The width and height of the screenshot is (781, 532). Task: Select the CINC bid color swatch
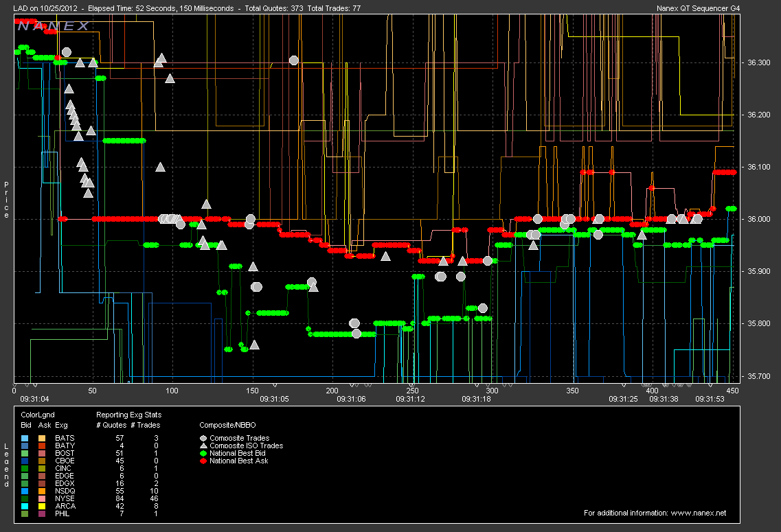click(x=25, y=468)
